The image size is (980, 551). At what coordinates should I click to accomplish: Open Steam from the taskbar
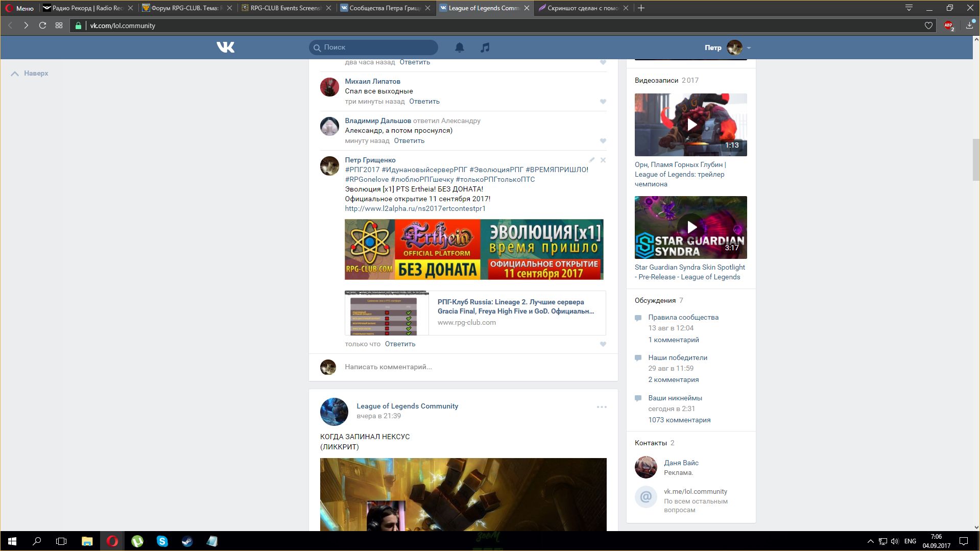pyautogui.click(x=187, y=541)
